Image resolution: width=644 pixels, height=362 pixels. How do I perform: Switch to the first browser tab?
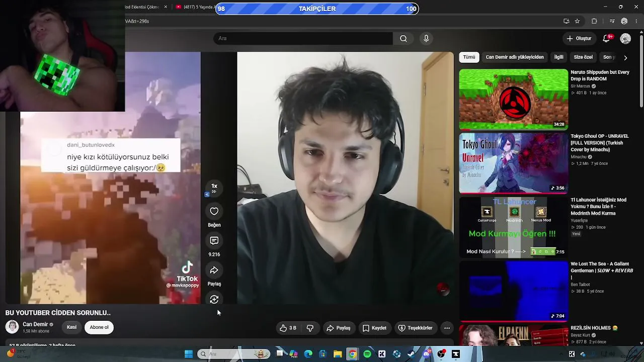(142, 7)
